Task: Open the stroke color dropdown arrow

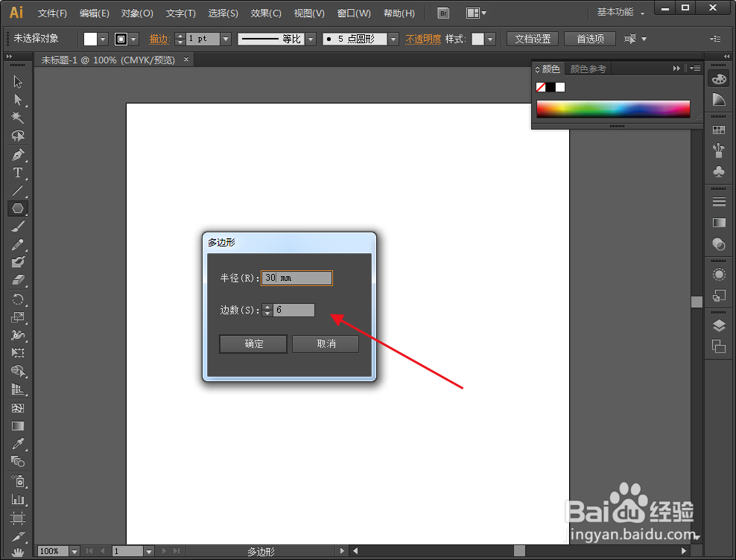Action: coord(134,39)
